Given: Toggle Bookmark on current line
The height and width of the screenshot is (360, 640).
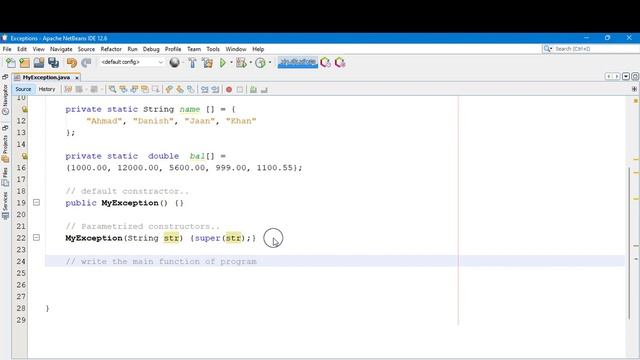Looking at the screenshot, I should point(191,89).
